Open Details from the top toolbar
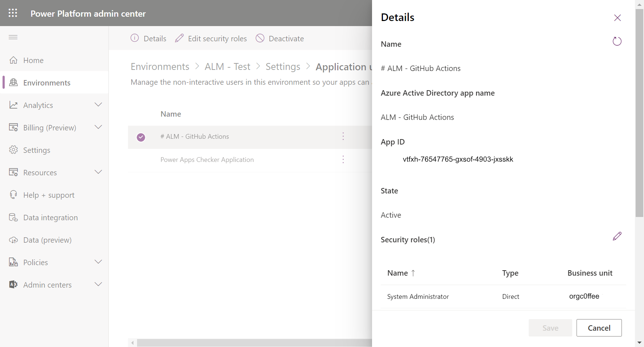Viewport: 644px width, 347px height. click(x=148, y=38)
